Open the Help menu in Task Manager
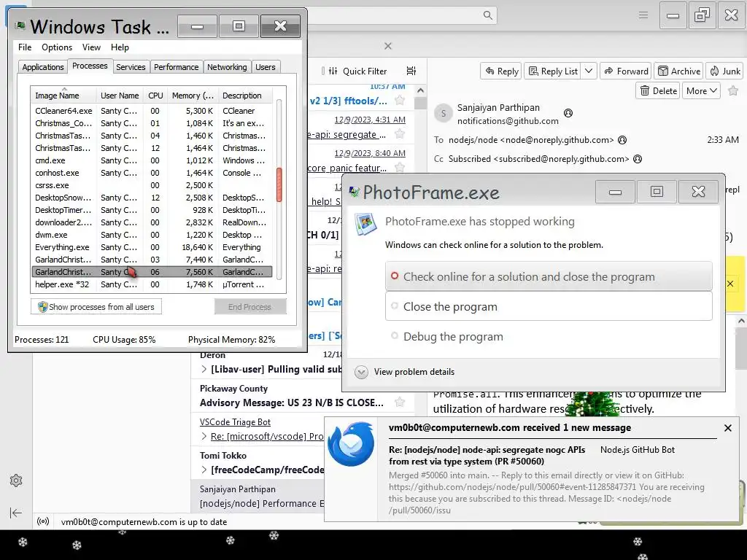 tap(120, 47)
